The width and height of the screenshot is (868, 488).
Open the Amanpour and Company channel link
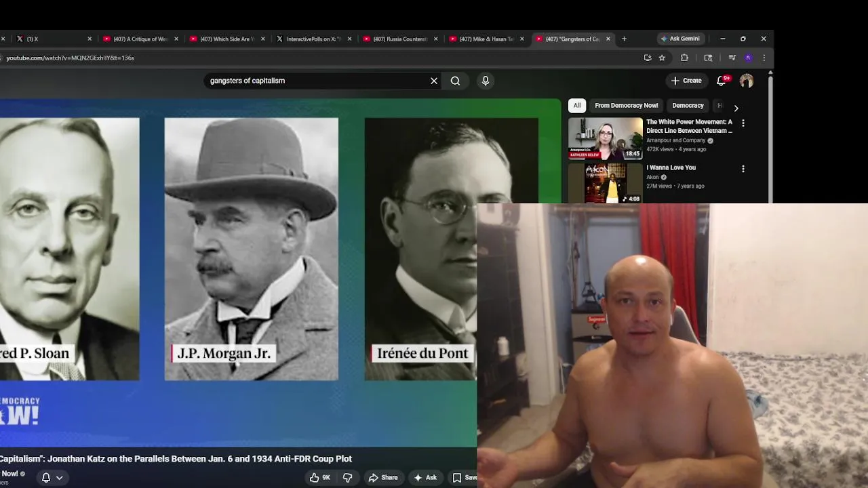tap(675, 140)
